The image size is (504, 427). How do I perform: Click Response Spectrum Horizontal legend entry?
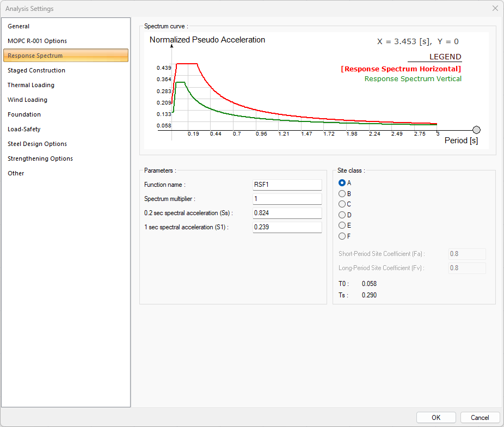(401, 69)
